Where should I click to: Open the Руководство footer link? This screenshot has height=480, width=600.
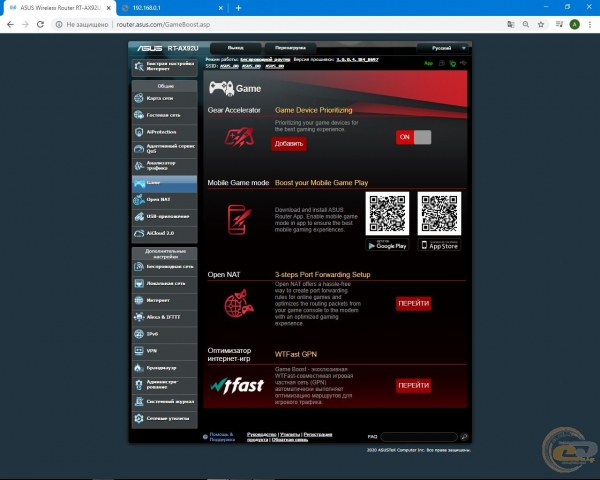coord(262,434)
